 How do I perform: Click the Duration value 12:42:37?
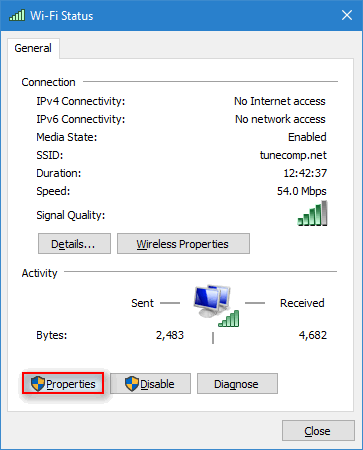click(305, 173)
